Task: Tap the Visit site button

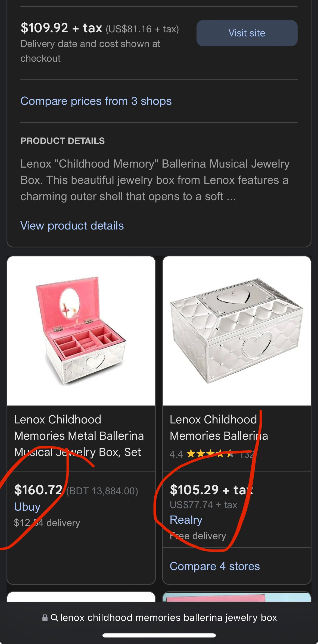Action: tap(247, 33)
